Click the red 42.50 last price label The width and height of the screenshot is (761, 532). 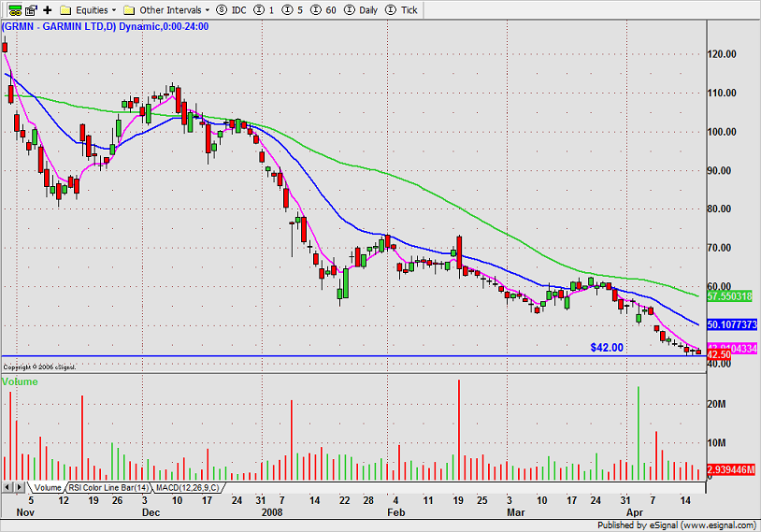719,355
